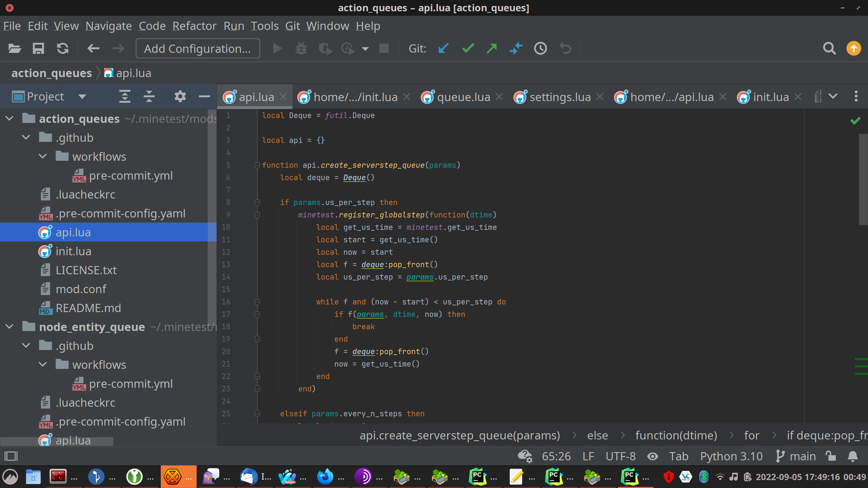Click the Synchronize reload icon

pyautogui.click(x=63, y=49)
